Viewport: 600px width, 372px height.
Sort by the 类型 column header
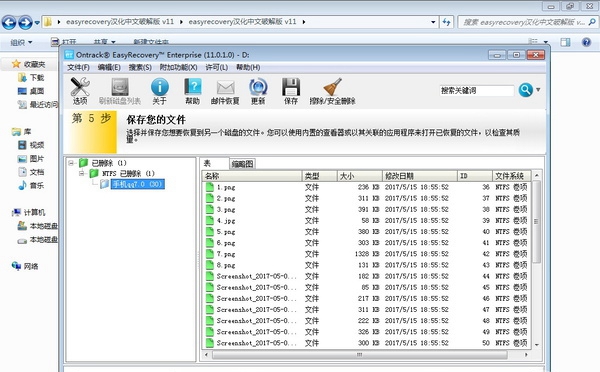point(319,176)
